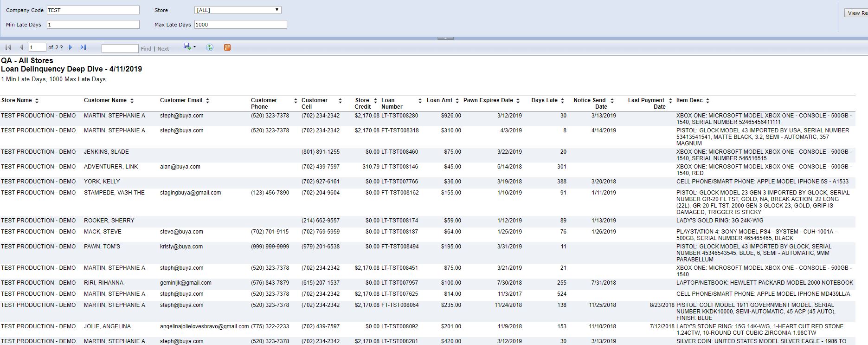Sort by Last Payment Date column arrows
The height and width of the screenshot is (345, 868).
click(670, 101)
